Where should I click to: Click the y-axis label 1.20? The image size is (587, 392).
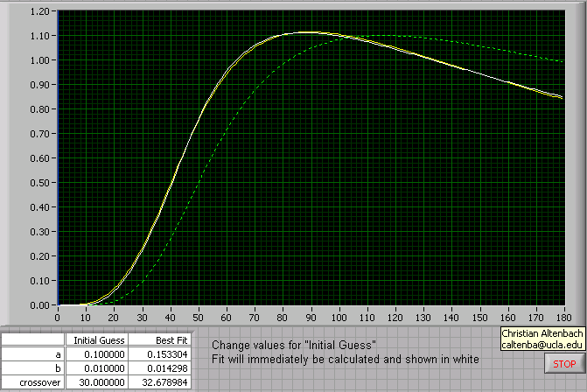40,11
